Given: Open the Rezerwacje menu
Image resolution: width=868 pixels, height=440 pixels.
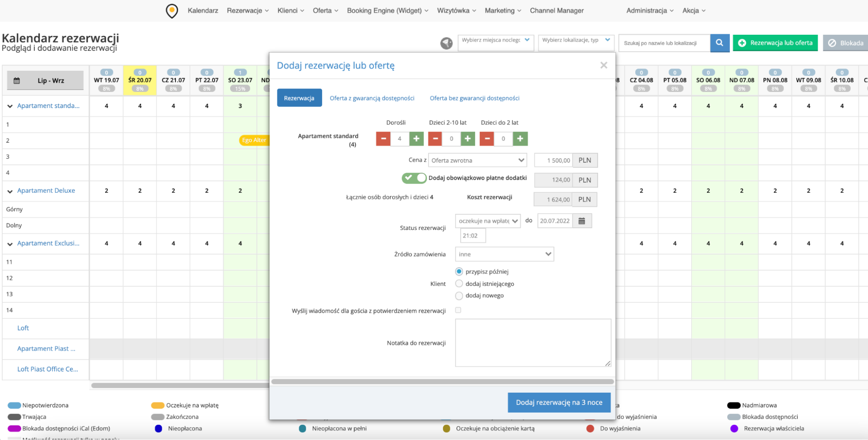Looking at the screenshot, I should (x=248, y=10).
